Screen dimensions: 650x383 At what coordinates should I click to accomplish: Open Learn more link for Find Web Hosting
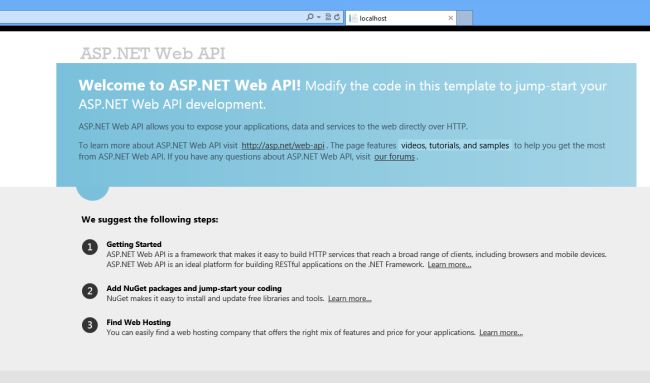pos(501,332)
